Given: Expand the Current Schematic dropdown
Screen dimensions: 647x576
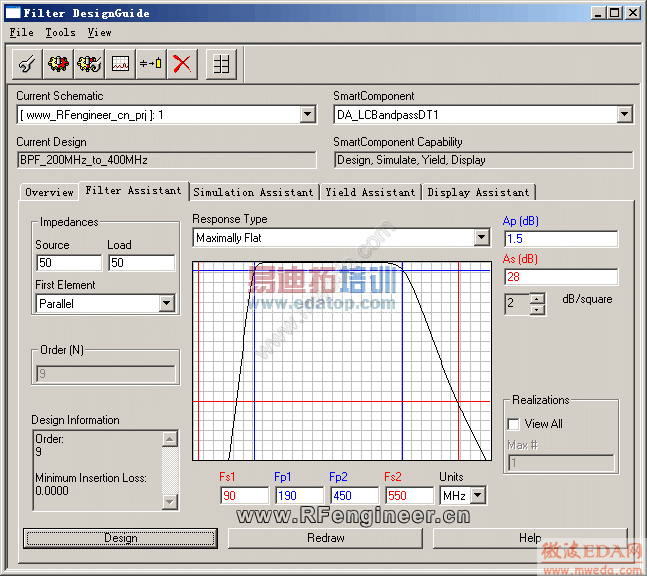Looking at the screenshot, I should pyautogui.click(x=307, y=114).
